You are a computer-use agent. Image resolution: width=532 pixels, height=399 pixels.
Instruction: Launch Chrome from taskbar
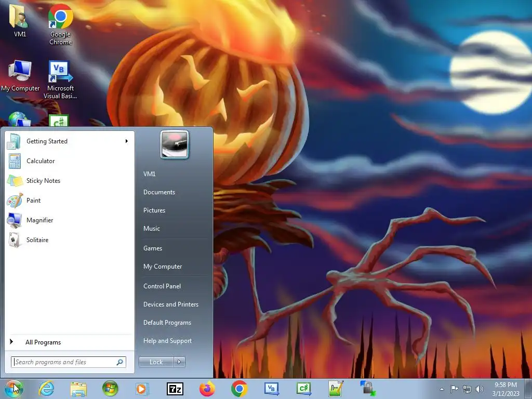point(239,389)
